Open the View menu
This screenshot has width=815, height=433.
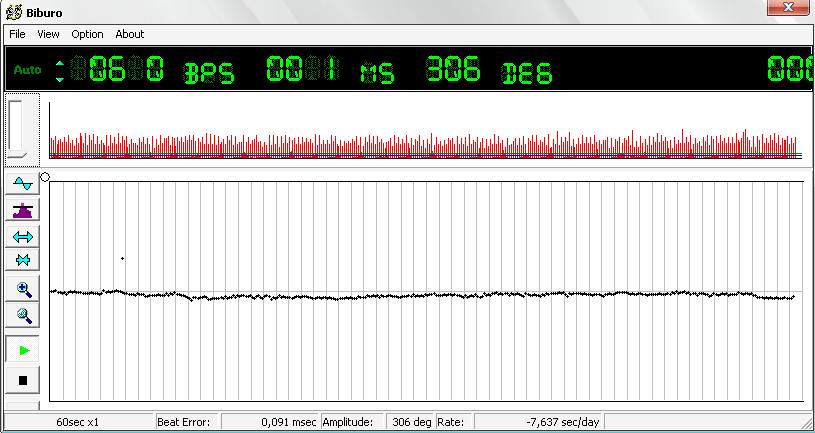click(48, 34)
